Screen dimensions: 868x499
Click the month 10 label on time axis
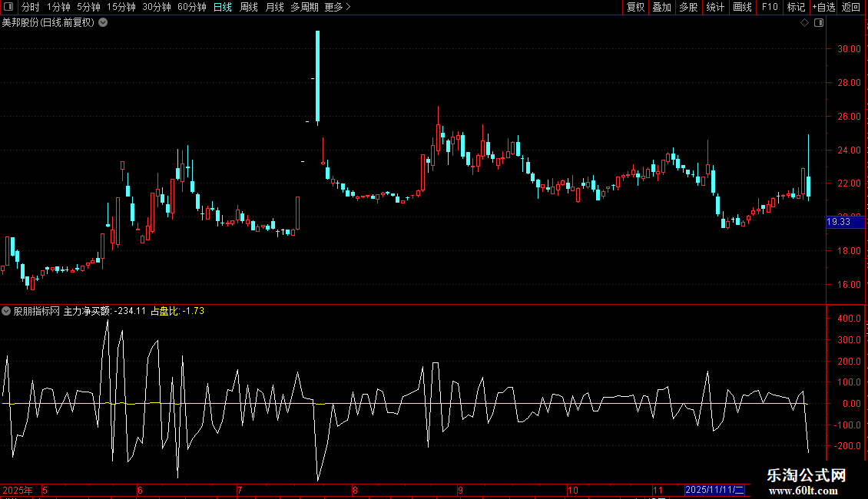click(x=572, y=490)
